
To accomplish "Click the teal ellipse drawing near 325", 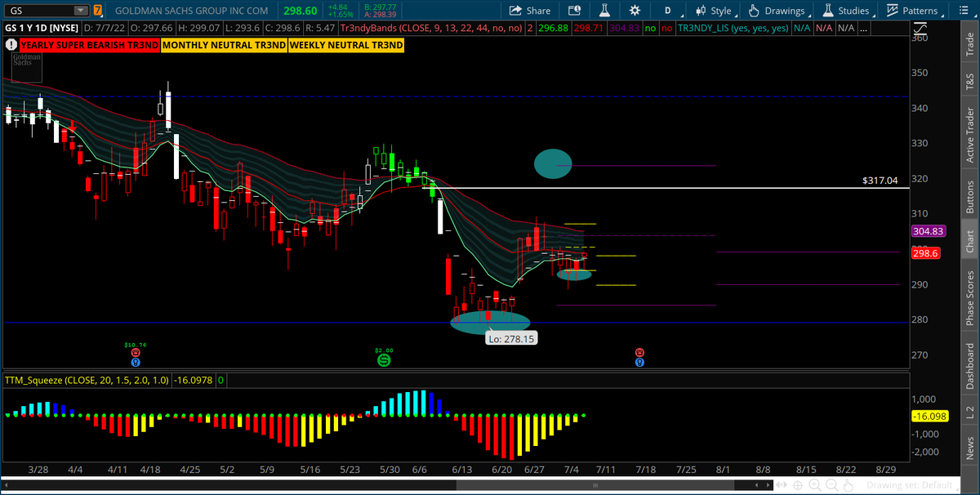I will pos(552,163).
